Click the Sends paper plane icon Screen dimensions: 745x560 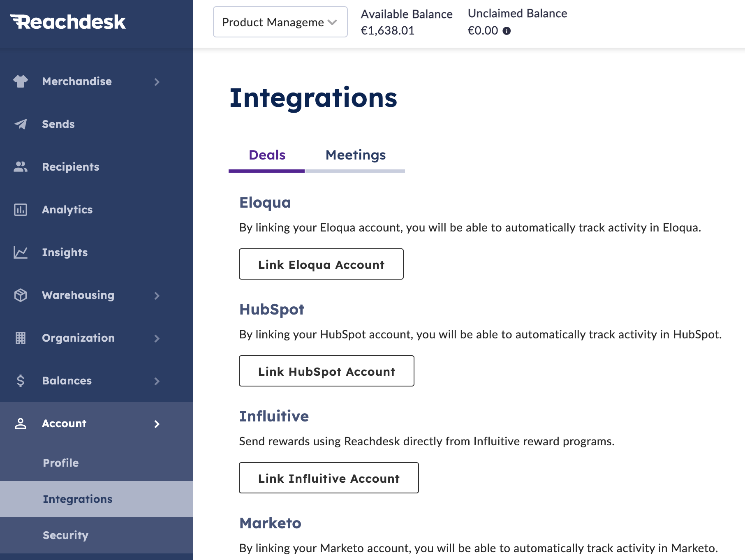21,124
